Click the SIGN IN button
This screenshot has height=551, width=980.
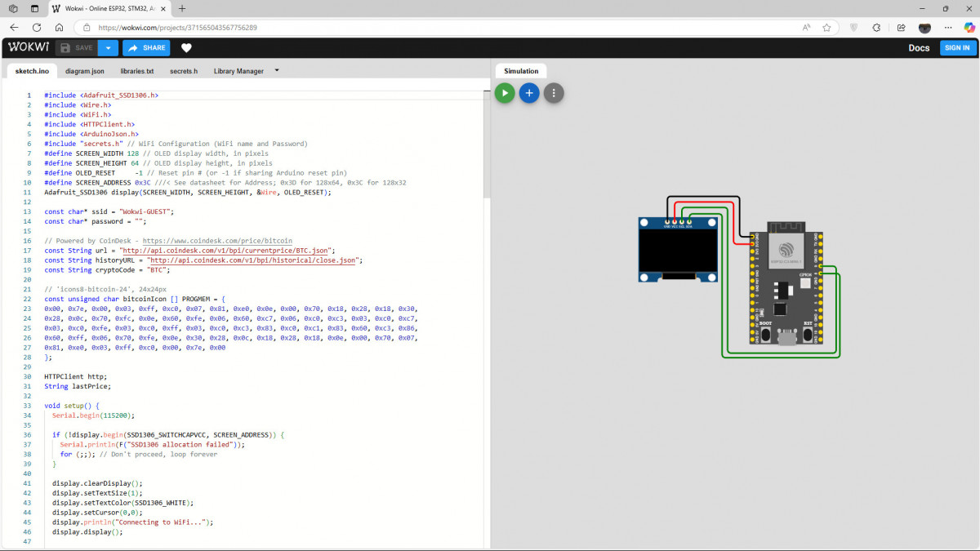pyautogui.click(x=957, y=47)
